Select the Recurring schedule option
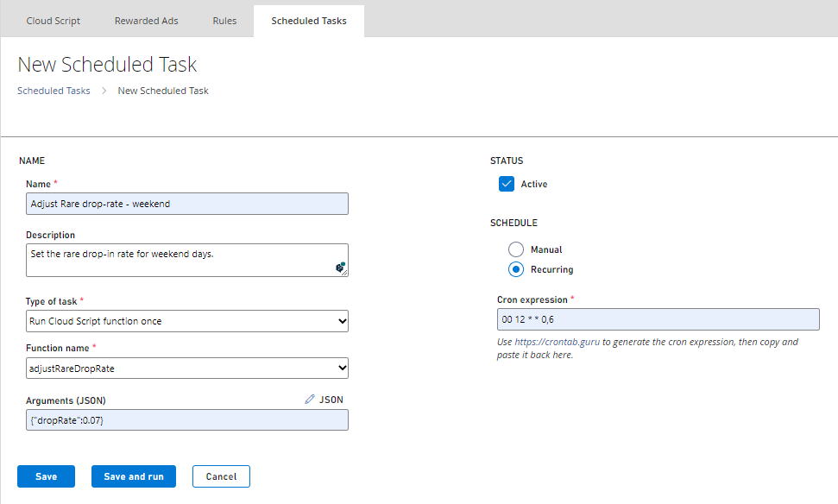 [x=516, y=269]
